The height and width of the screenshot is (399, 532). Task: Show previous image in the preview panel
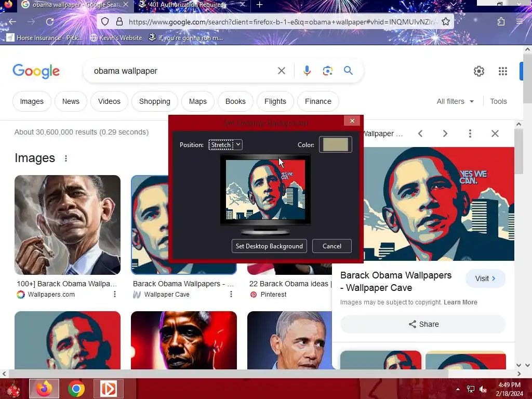click(x=420, y=134)
